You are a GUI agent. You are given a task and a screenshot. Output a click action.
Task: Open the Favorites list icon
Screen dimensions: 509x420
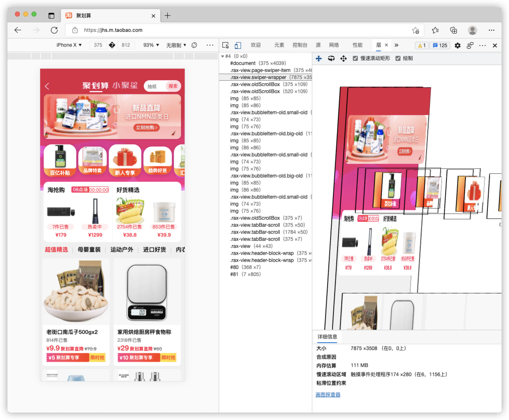435,30
